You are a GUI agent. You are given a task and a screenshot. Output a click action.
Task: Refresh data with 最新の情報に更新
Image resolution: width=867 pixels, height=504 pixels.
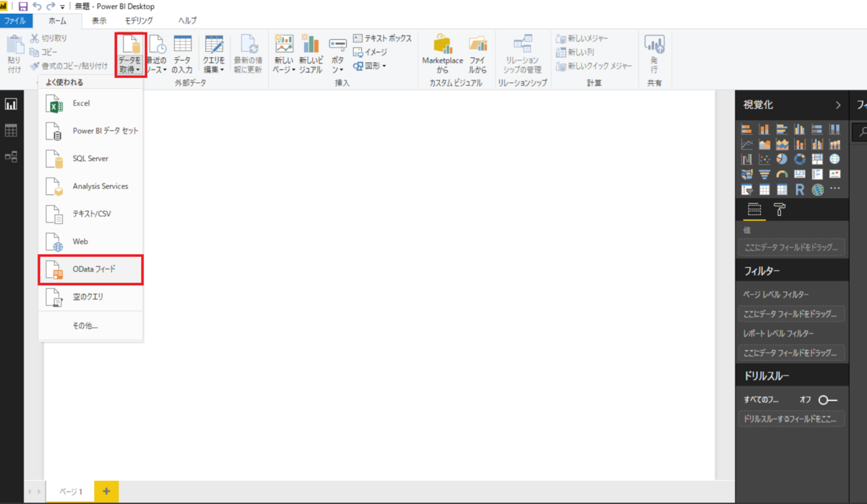tap(249, 52)
